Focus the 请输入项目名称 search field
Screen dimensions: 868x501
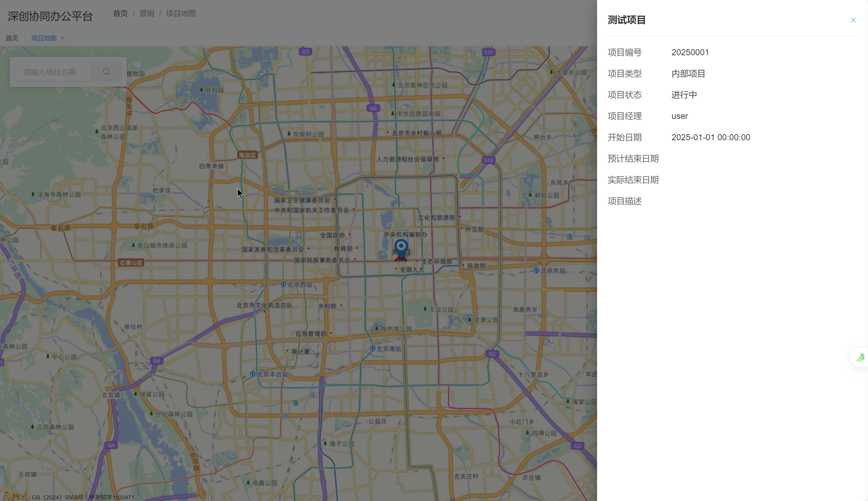(53, 72)
